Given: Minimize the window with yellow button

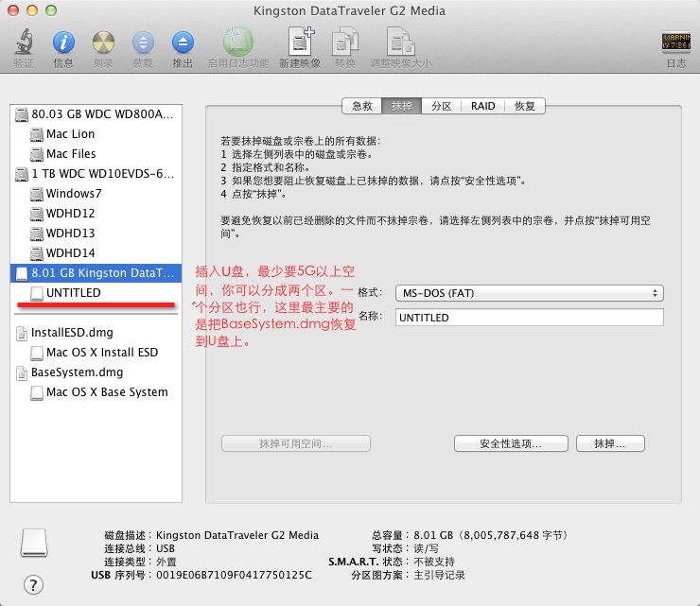Looking at the screenshot, I should (x=32, y=9).
